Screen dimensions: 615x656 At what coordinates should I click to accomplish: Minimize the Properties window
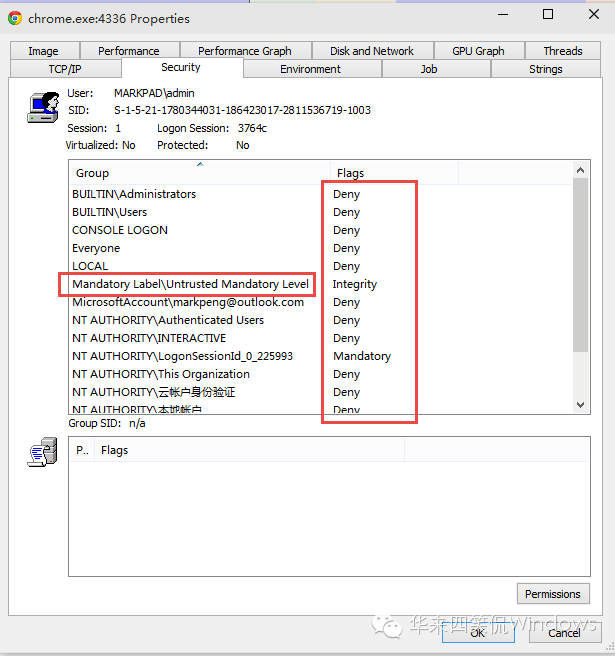click(x=503, y=15)
